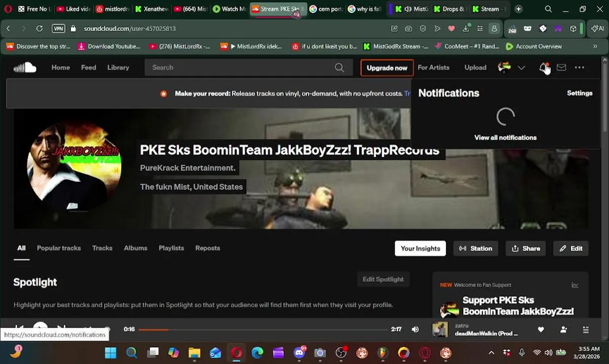Switch to the Watch Mo browser tab
Image resolution: width=609 pixels, height=364 pixels.
click(230, 9)
